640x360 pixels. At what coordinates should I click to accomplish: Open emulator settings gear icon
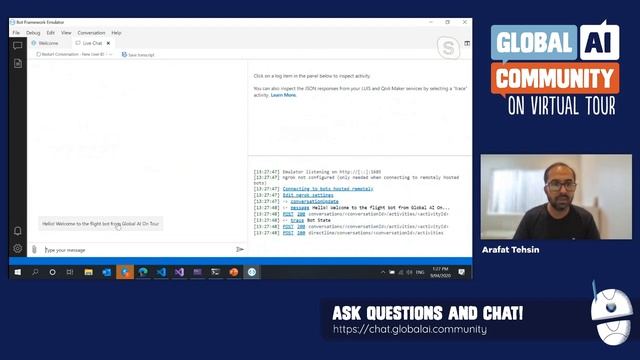[18, 248]
